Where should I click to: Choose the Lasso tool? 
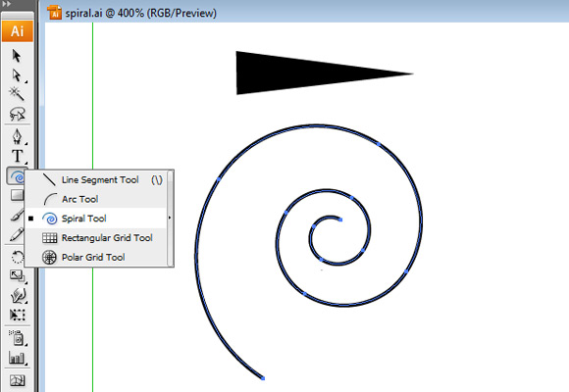coord(17,114)
